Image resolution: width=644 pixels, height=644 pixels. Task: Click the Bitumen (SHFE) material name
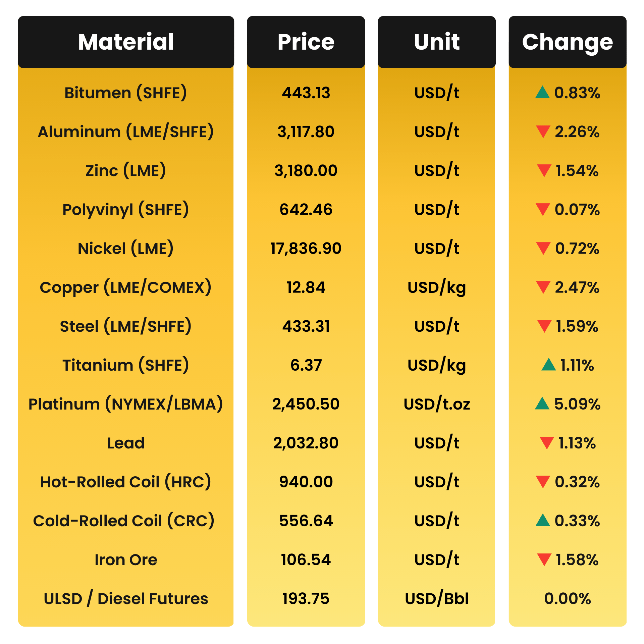(x=126, y=93)
